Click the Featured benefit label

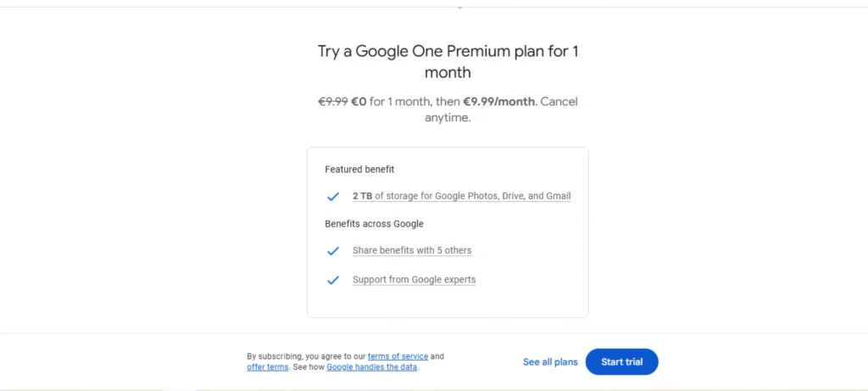pos(359,170)
